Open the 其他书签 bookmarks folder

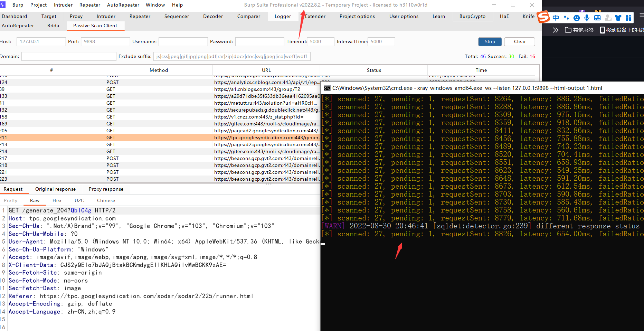point(579,30)
